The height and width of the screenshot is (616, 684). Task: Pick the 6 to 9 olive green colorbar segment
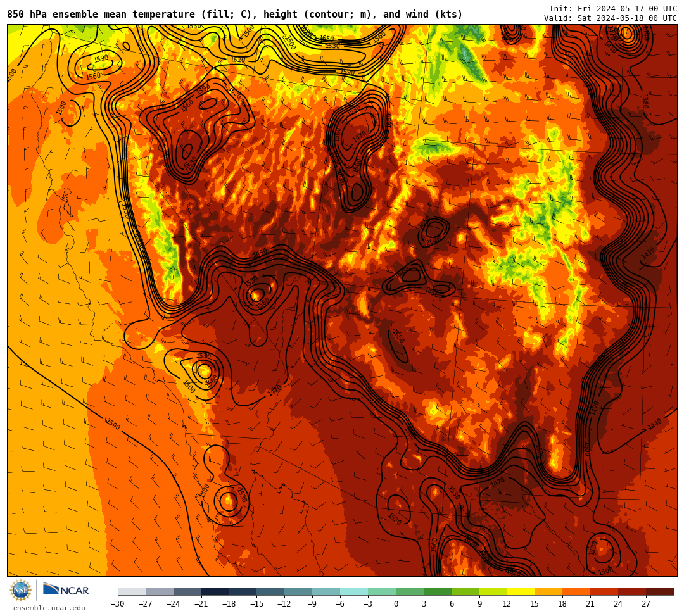pos(465,591)
